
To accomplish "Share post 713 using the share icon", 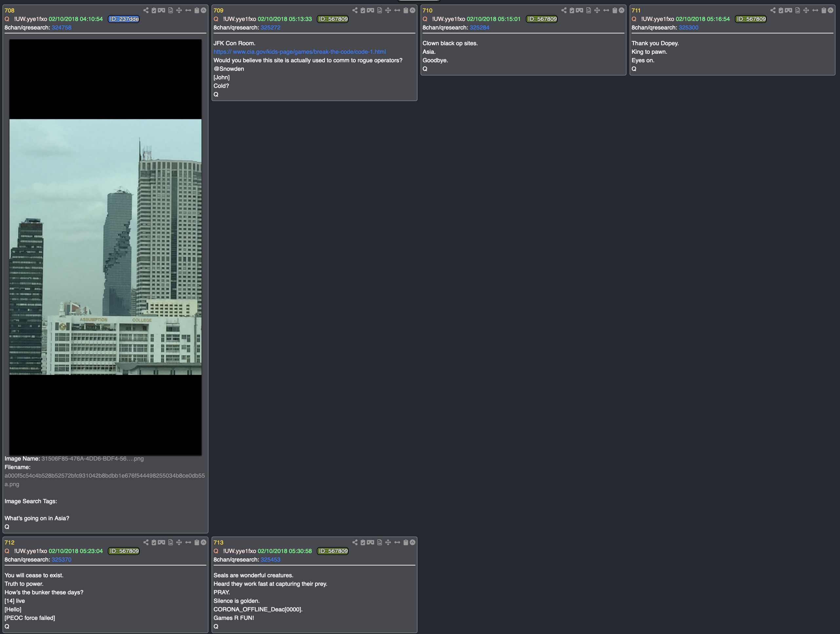I will click(x=355, y=543).
